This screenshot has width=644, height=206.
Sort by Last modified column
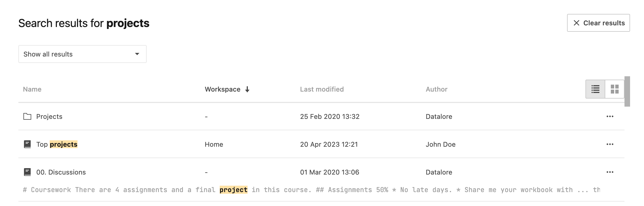click(x=322, y=89)
